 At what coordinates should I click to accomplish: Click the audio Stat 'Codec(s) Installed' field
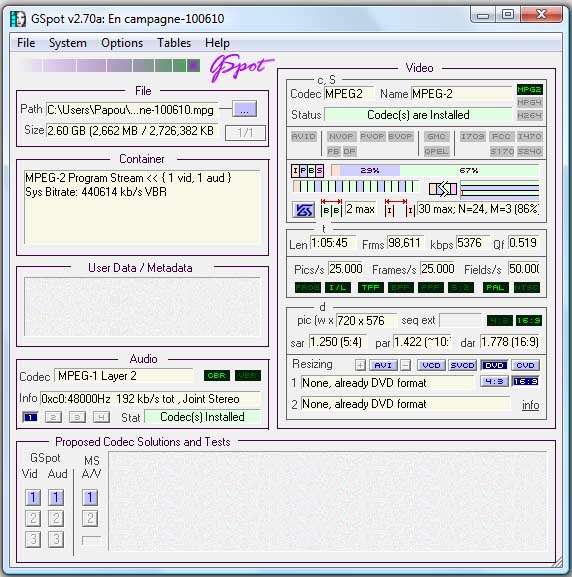202,417
